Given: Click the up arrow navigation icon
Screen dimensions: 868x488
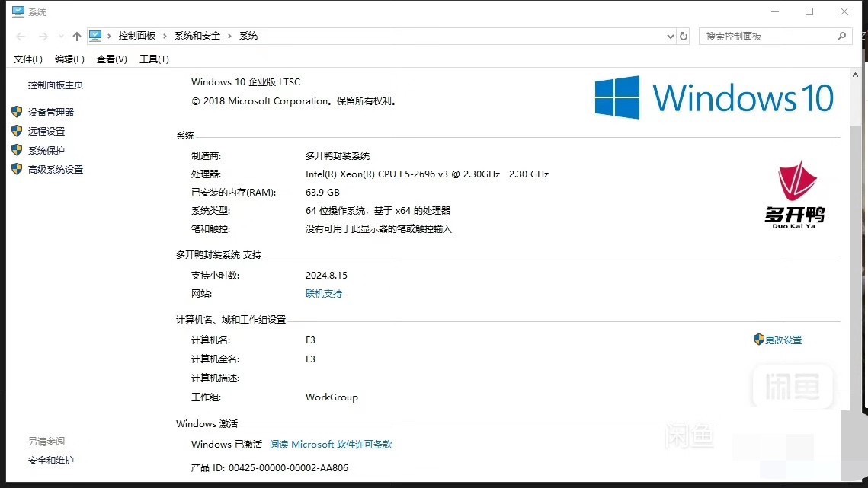Looking at the screenshot, I should [x=76, y=35].
